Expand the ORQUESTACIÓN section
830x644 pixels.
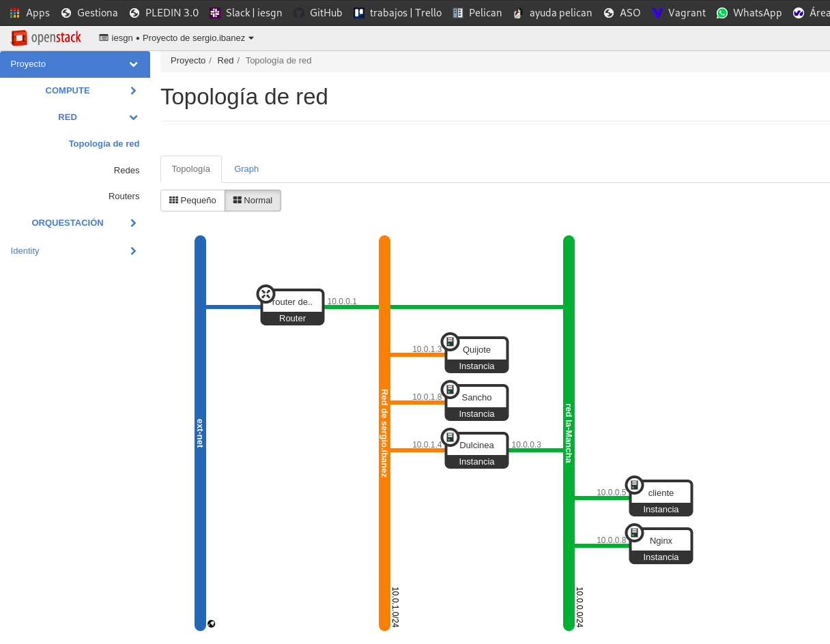(68, 222)
